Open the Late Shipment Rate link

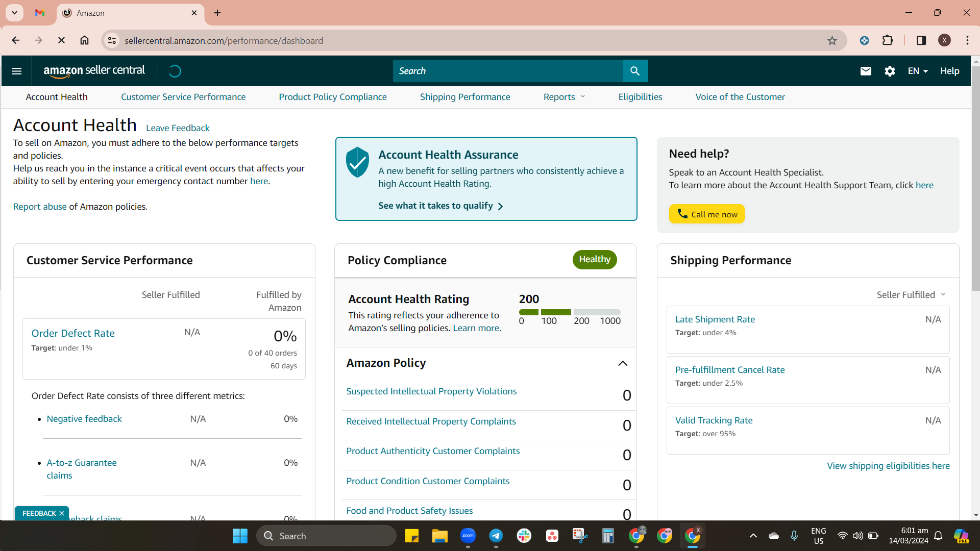pos(715,319)
